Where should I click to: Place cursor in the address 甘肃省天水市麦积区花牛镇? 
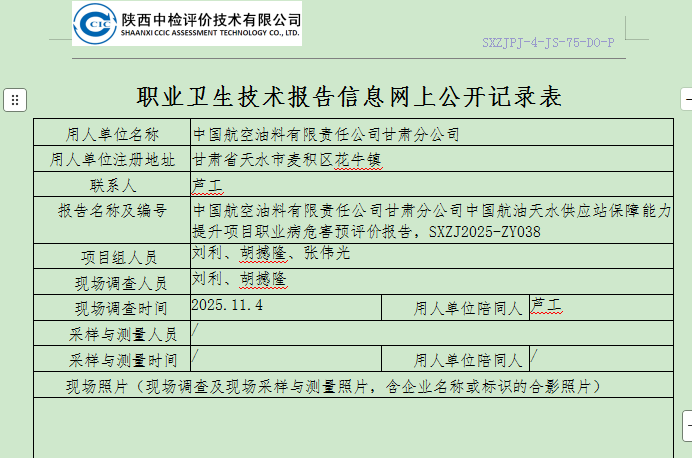287,159
